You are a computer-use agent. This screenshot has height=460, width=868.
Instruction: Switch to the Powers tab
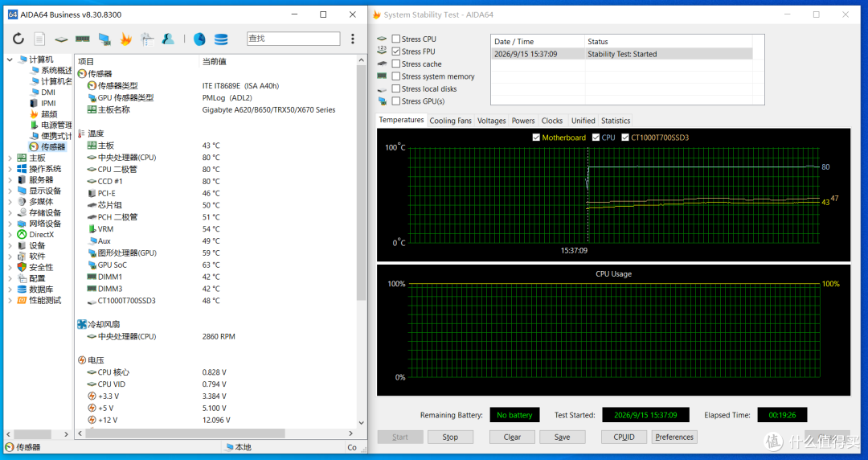tap(523, 121)
